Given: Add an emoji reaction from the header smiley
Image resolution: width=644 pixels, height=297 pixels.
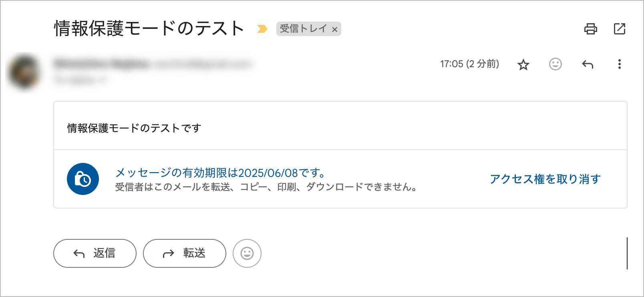Looking at the screenshot, I should tap(555, 64).
